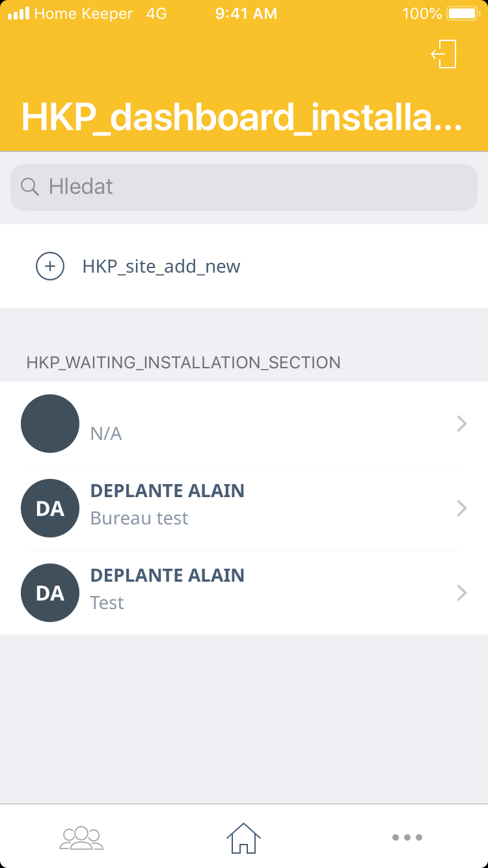Open chevron on the Test site row
This screenshot has height=868, width=488.
(x=461, y=593)
